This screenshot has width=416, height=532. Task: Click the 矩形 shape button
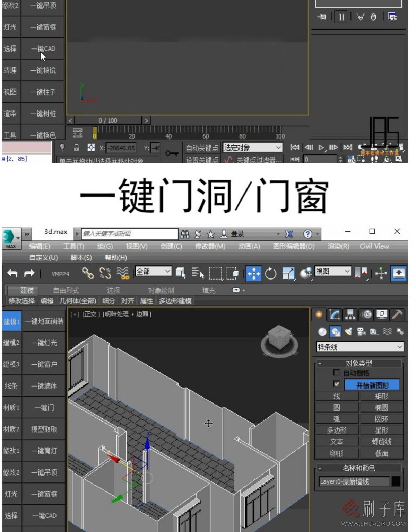coord(381,396)
